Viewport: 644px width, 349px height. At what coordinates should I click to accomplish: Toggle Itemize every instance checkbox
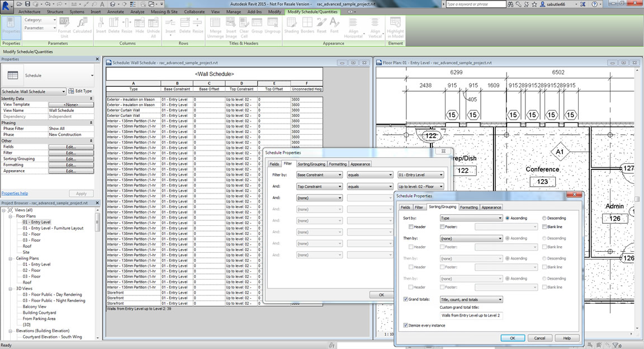click(x=405, y=325)
